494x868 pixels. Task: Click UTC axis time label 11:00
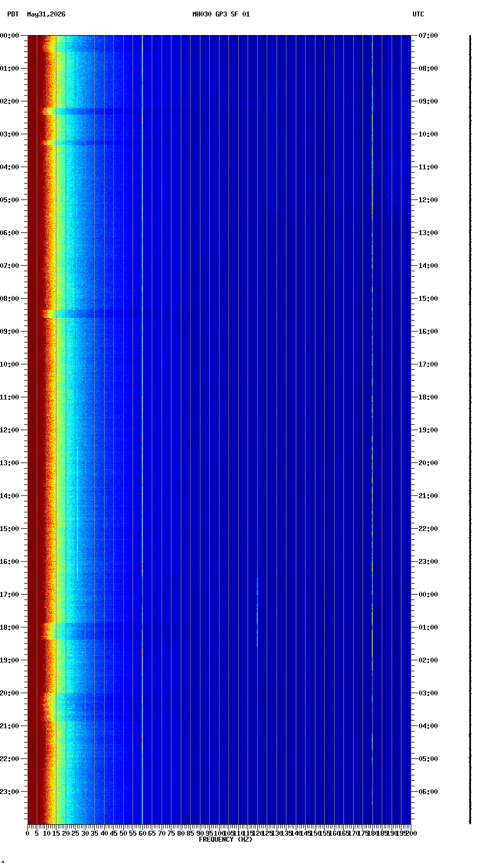click(x=428, y=167)
